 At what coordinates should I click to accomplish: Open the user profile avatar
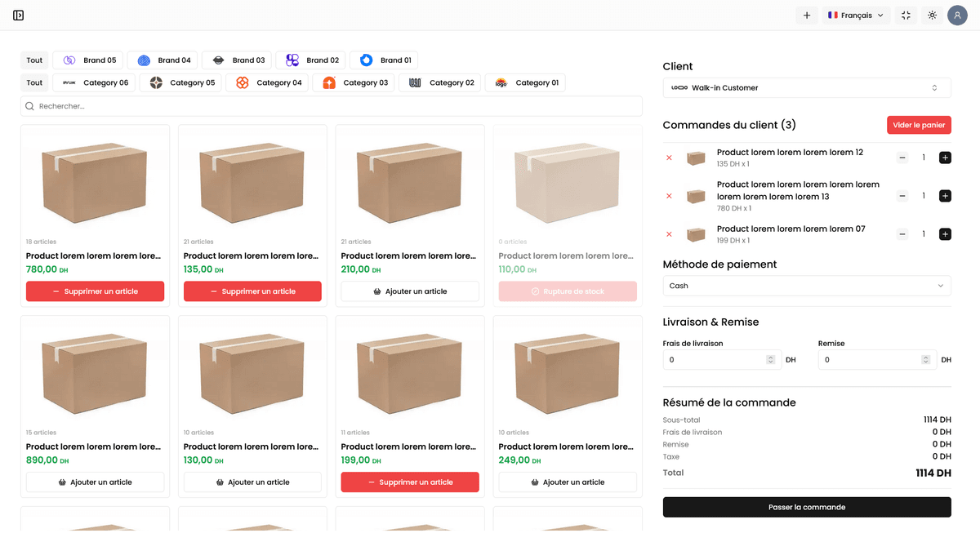coord(957,15)
